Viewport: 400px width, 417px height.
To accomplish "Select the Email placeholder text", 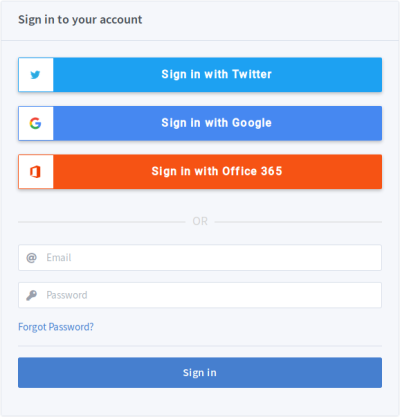I will 59,258.
